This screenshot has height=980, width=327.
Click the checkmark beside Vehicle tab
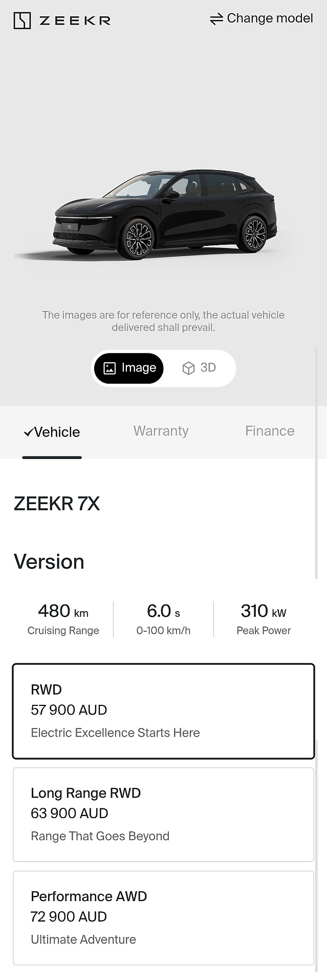click(28, 432)
